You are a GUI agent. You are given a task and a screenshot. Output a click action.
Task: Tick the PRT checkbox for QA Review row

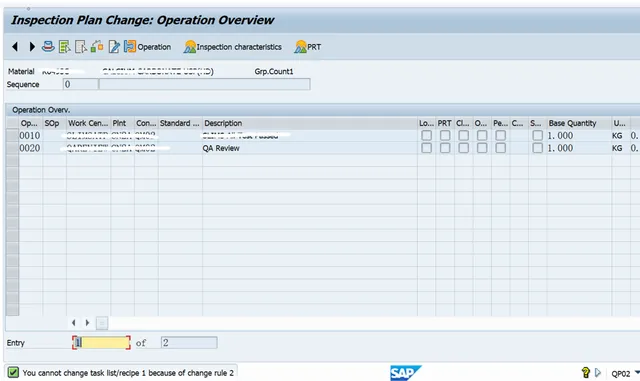(x=445, y=148)
